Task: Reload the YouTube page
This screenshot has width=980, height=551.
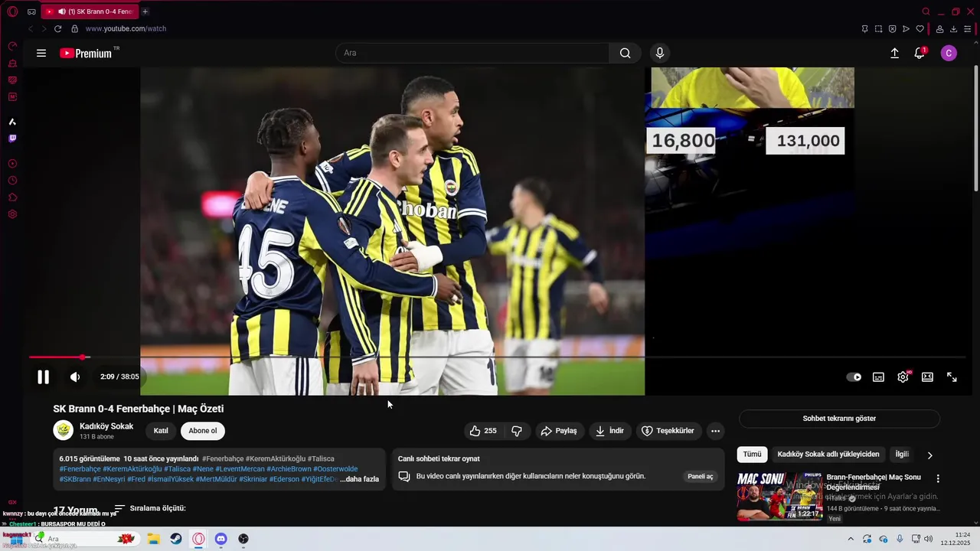Action: [x=57, y=28]
